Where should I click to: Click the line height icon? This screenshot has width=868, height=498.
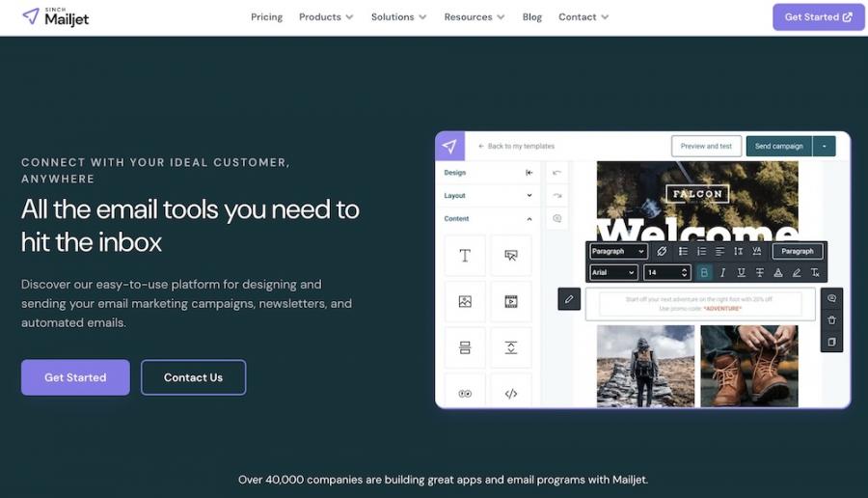[x=738, y=252]
